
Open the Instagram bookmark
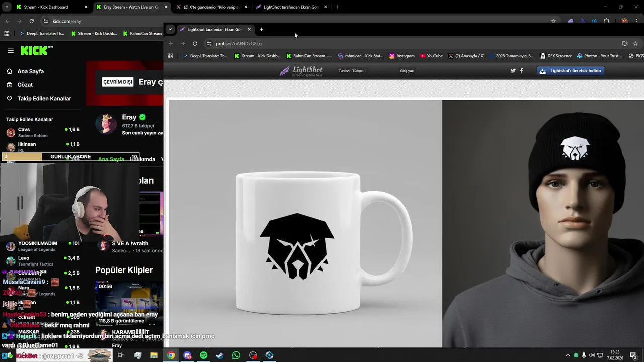402,56
